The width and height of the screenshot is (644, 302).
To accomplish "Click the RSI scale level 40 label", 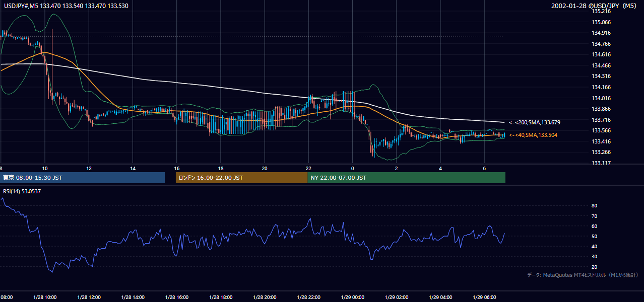I will 595,246.
